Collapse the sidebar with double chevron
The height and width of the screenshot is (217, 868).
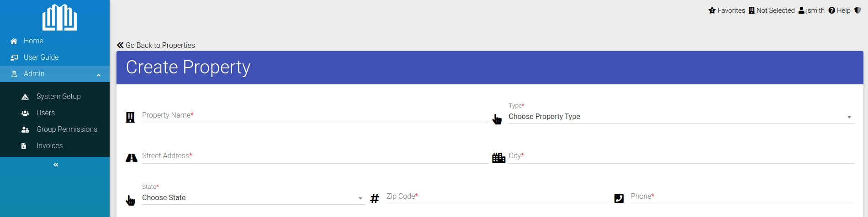coord(56,165)
